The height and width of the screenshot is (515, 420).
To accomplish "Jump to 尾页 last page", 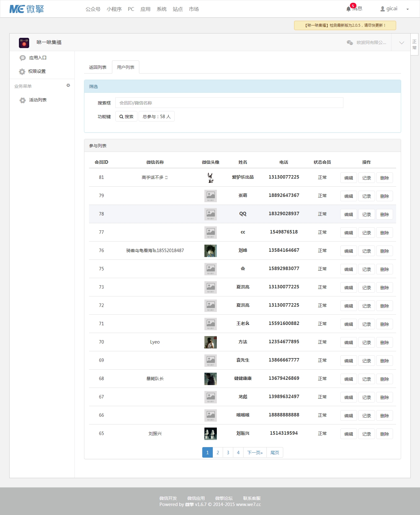I will point(275,453).
